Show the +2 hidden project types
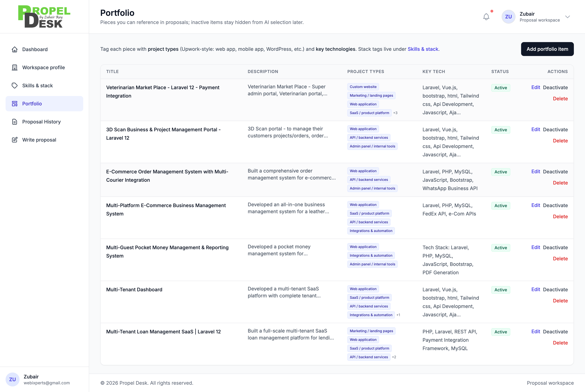 tap(394, 357)
